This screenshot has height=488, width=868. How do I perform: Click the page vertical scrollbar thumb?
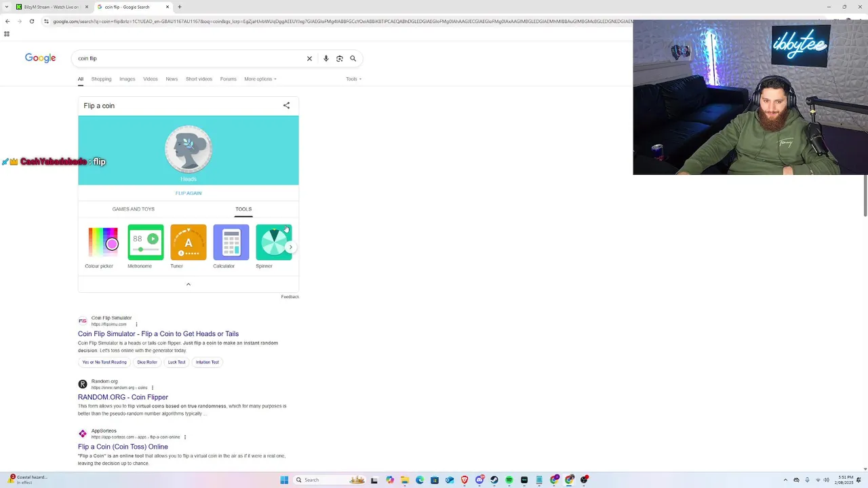[865, 197]
